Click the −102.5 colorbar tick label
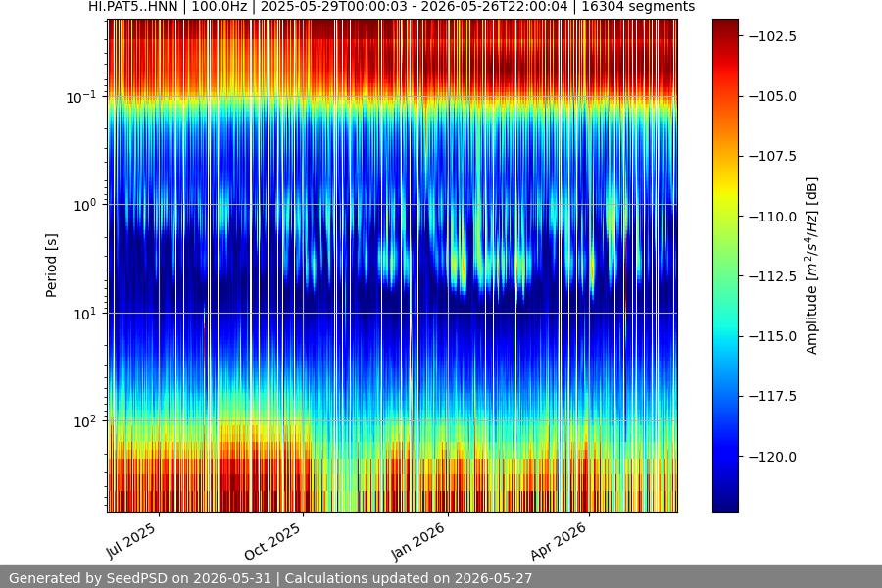Image resolution: width=882 pixels, height=588 pixels. click(x=772, y=36)
